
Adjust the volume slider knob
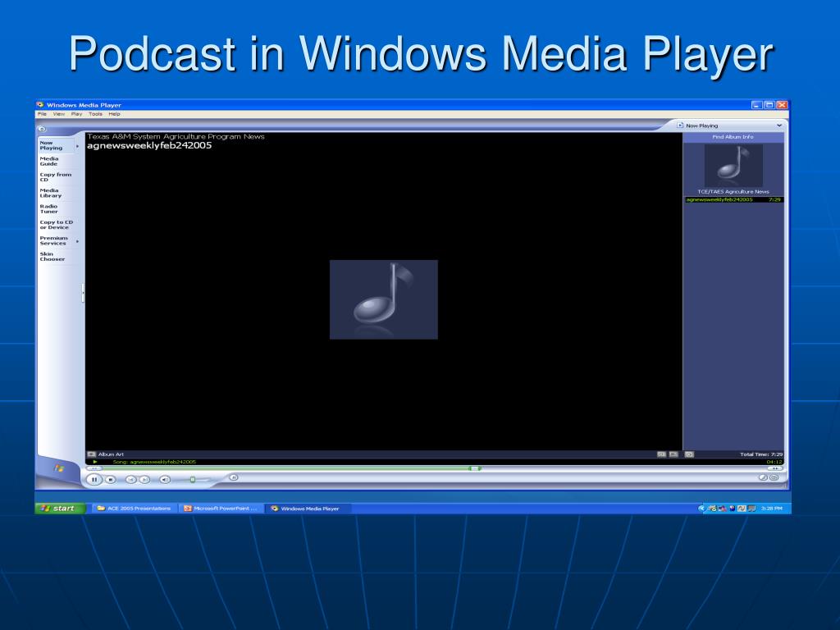(192, 479)
